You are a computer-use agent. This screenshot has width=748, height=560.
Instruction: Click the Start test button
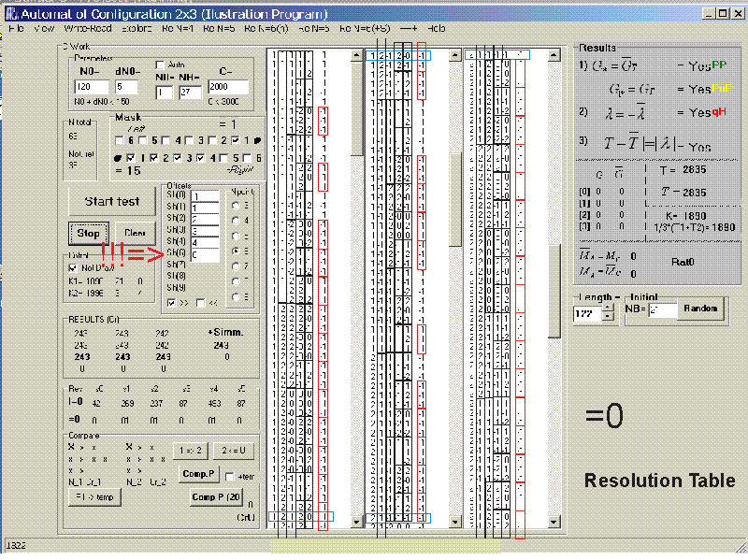(112, 201)
